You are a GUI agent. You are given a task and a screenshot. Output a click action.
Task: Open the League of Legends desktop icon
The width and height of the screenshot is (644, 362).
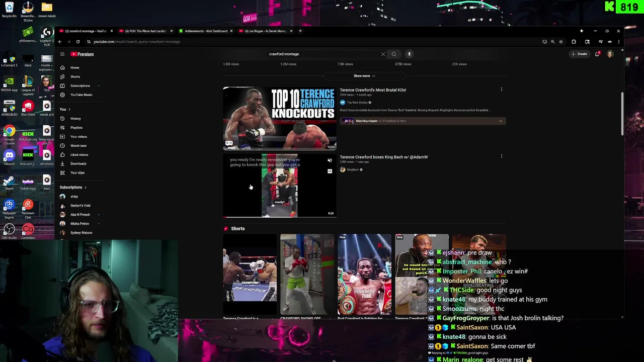click(28, 84)
